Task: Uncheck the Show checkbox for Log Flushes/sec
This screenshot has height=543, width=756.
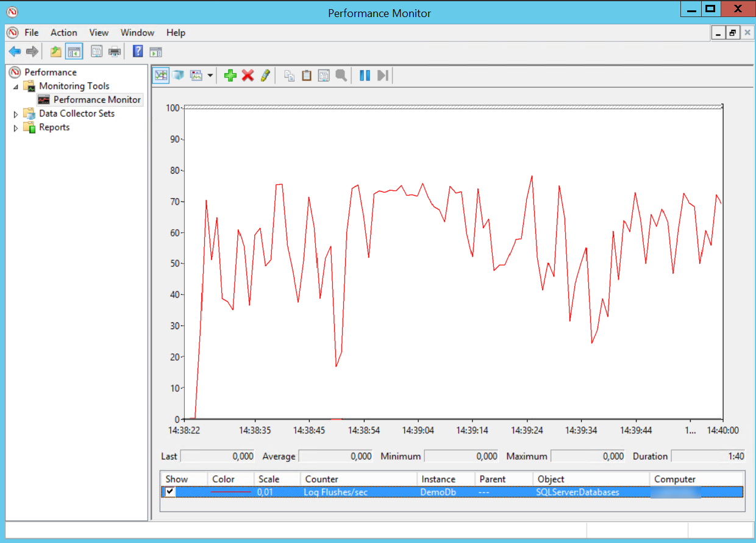Action: (171, 492)
